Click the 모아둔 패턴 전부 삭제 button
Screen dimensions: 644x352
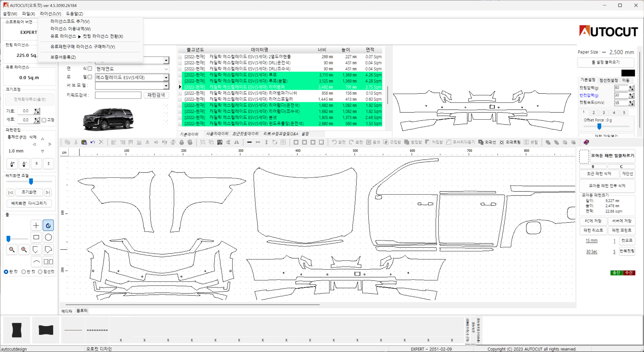tap(607, 186)
